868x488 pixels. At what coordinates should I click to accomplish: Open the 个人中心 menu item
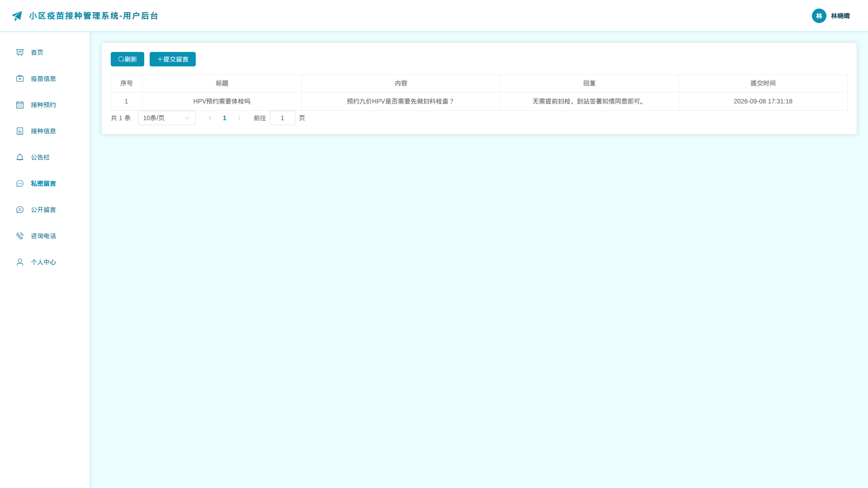pos(45,262)
